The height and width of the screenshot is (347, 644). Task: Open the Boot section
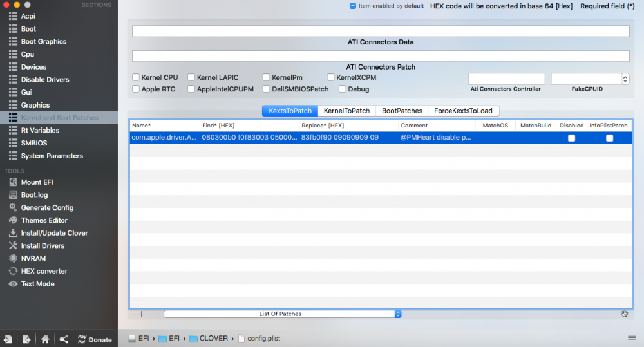28,29
